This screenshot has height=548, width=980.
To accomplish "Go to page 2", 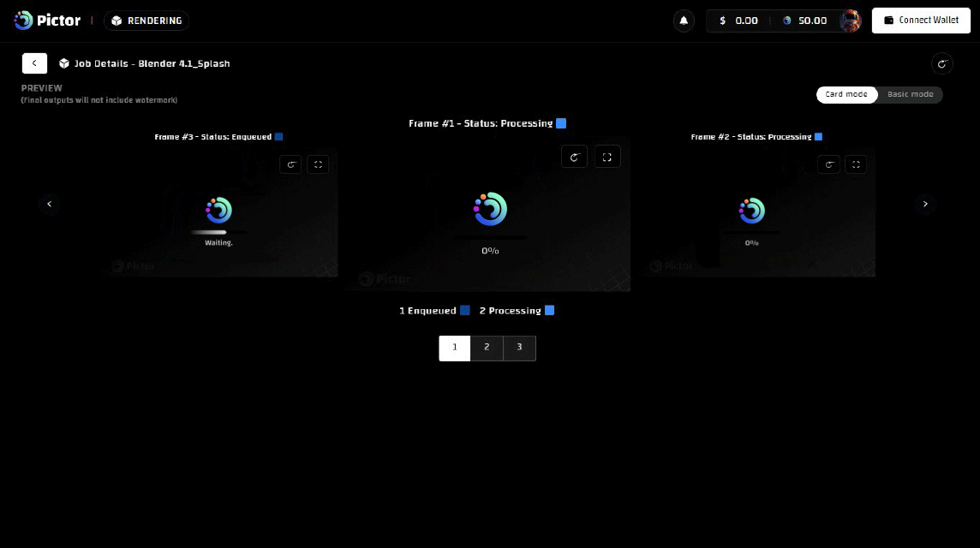I will (x=487, y=348).
